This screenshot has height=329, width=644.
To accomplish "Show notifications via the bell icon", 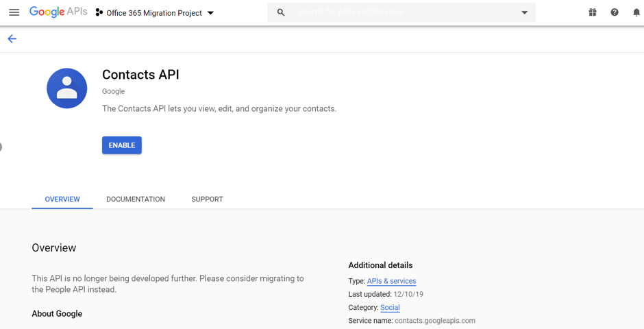I will pos(636,12).
